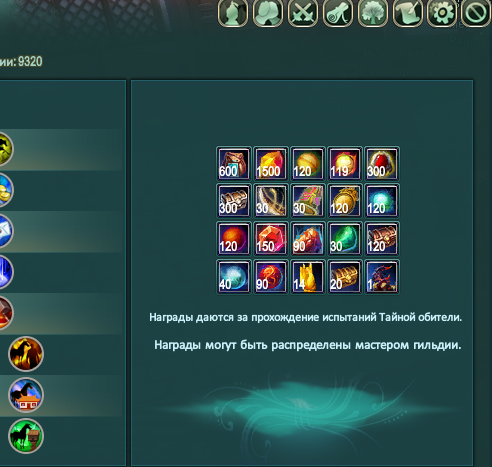The height and width of the screenshot is (467, 492).
Task: Open the knight character toolbar icon
Action: pyautogui.click(x=233, y=13)
